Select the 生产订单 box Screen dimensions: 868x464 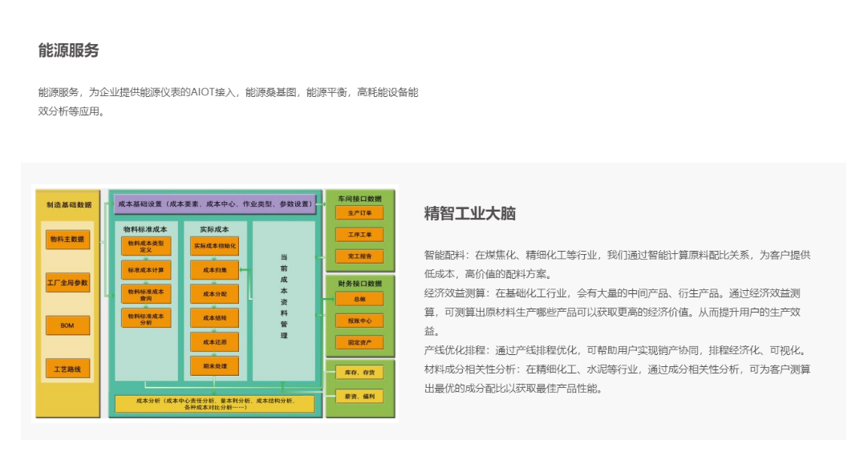coord(359,213)
